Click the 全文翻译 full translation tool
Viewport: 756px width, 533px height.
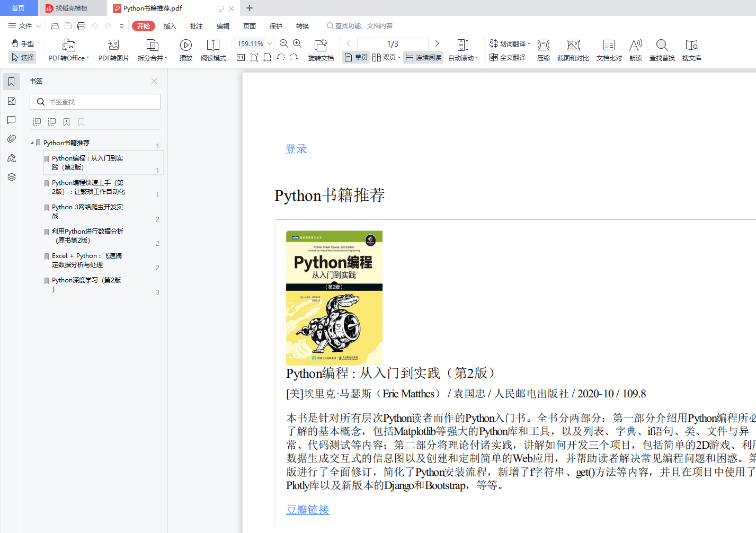click(x=508, y=57)
